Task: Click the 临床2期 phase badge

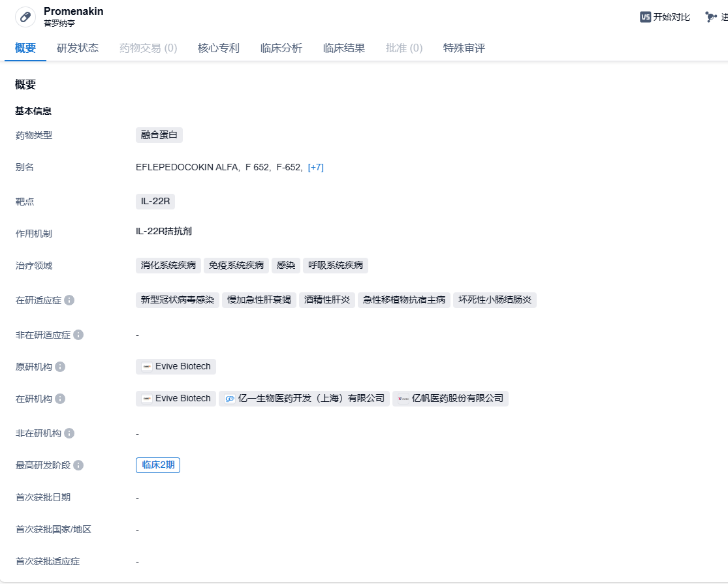Action: [x=158, y=465]
